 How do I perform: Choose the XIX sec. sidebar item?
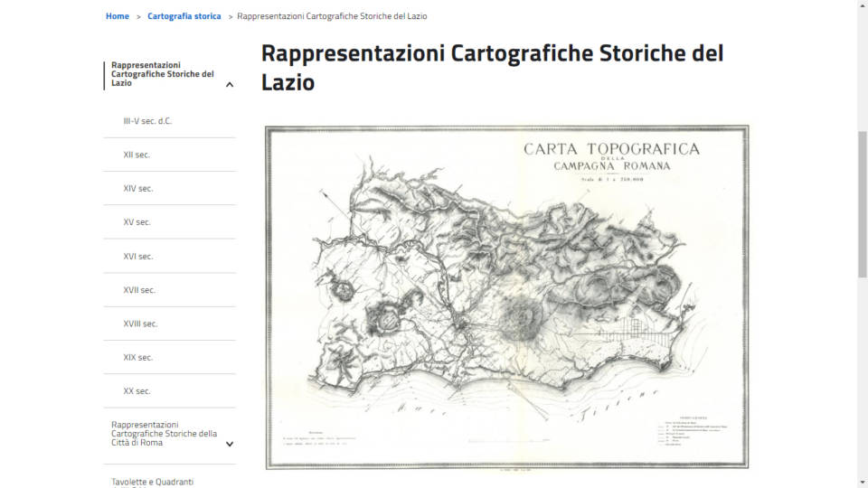coord(138,358)
